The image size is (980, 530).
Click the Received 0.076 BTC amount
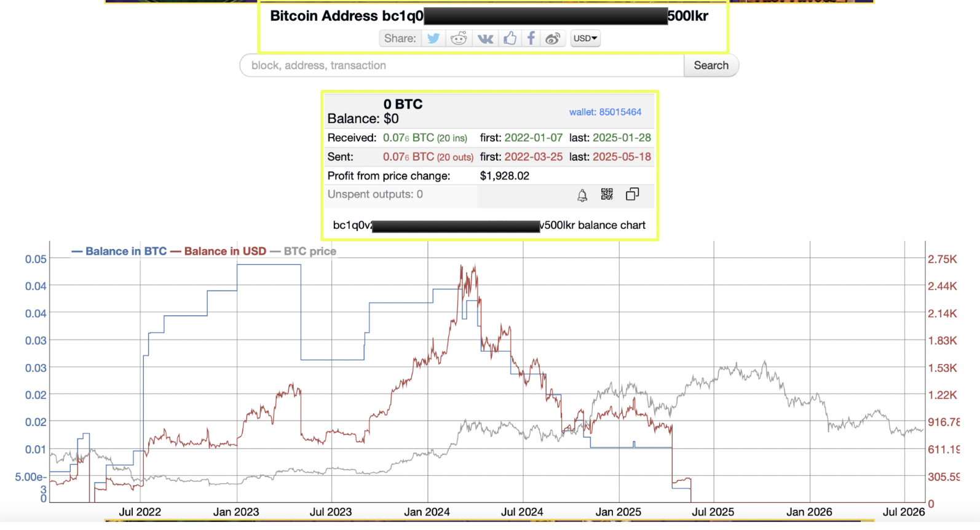[x=408, y=138]
